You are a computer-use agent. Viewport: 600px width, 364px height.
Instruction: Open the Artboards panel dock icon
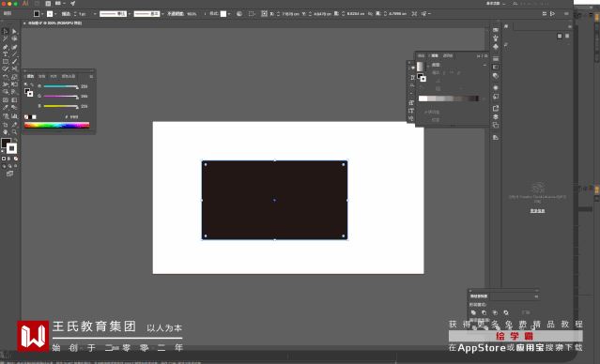click(x=496, y=125)
